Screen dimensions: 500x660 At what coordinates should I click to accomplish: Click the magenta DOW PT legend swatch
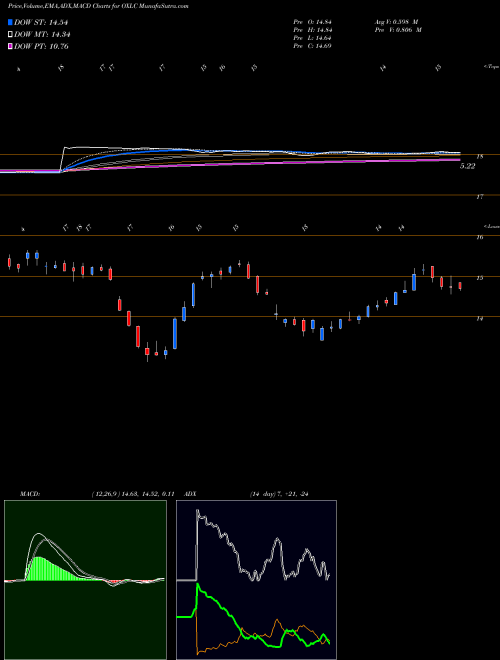pyautogui.click(x=11, y=46)
